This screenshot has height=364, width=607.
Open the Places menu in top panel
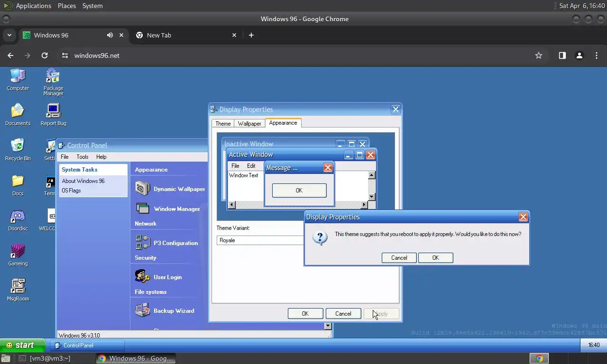67,6
